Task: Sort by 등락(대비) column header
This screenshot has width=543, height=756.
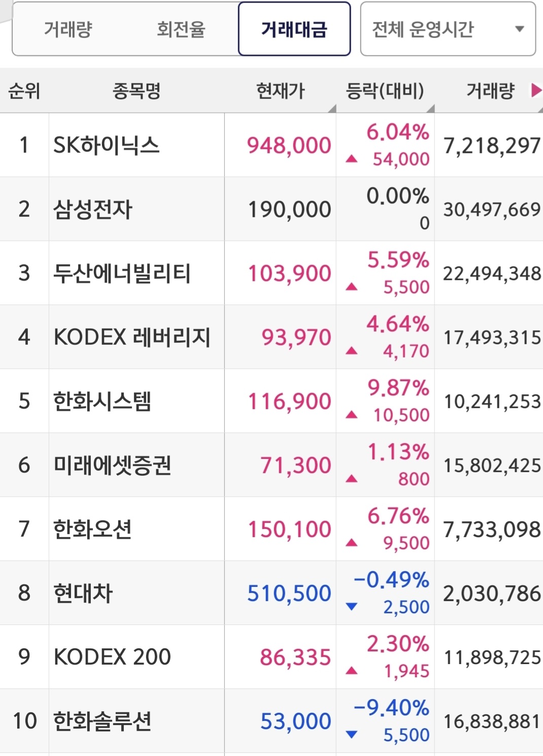Action: [x=385, y=91]
